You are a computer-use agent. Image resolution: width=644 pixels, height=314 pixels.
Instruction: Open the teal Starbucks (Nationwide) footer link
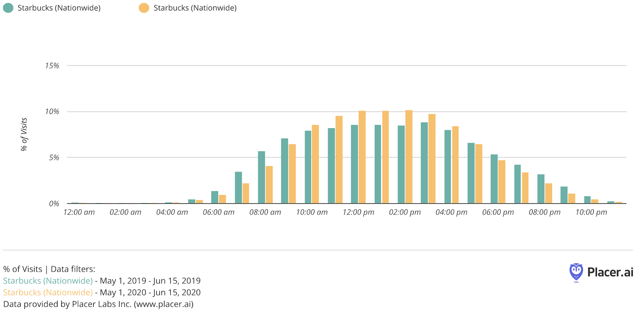tap(48, 281)
